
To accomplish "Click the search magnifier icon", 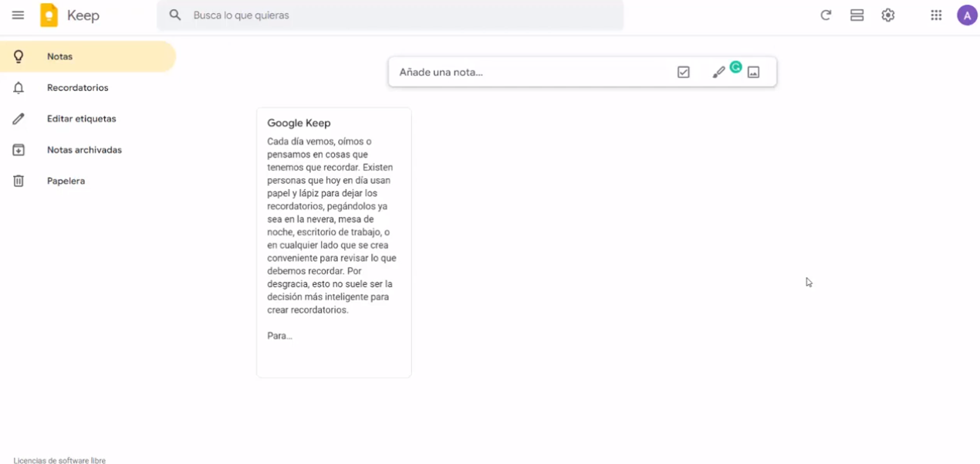I will click(175, 15).
